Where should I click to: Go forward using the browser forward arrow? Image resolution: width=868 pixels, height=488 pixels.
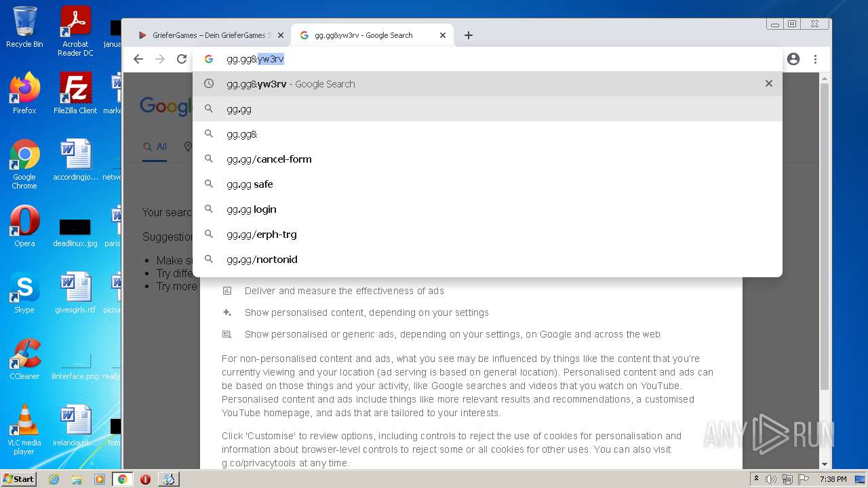tap(160, 59)
